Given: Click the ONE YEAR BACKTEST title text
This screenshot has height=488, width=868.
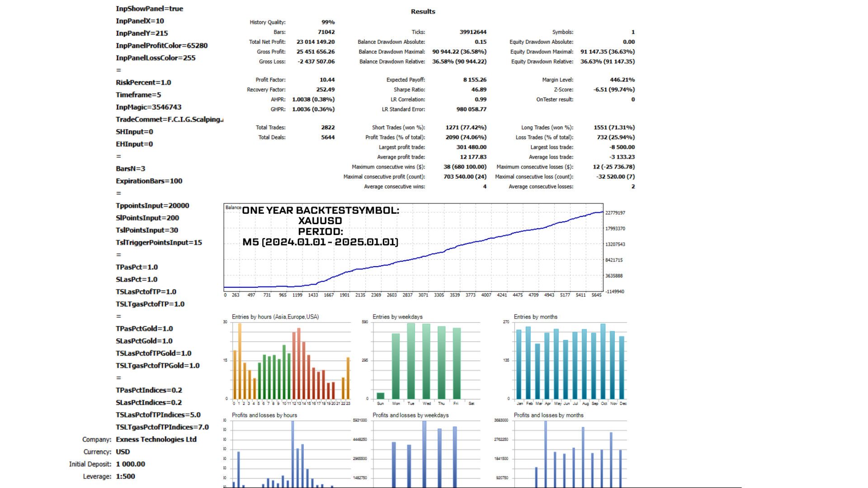Looking at the screenshot, I should (321, 211).
